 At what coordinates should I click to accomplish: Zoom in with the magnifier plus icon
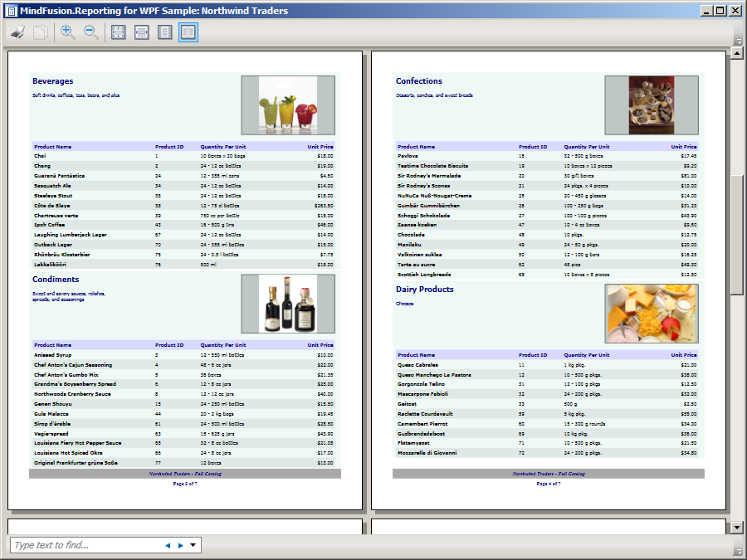click(68, 32)
